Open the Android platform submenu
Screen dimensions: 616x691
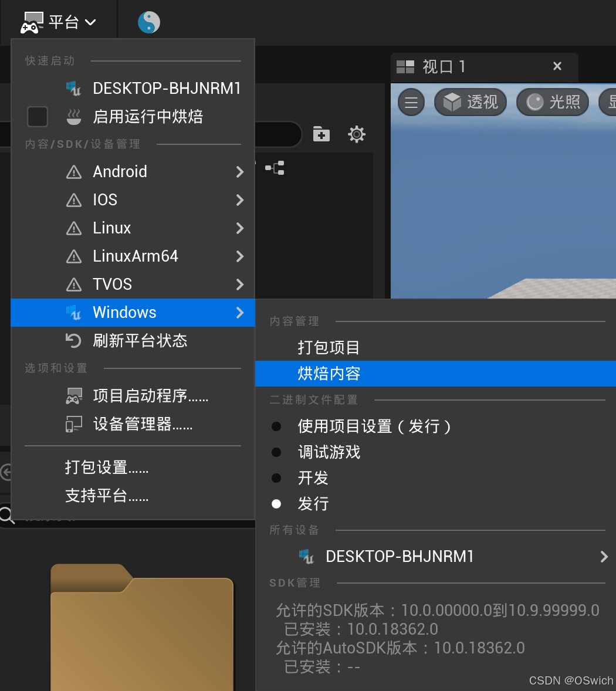point(133,172)
